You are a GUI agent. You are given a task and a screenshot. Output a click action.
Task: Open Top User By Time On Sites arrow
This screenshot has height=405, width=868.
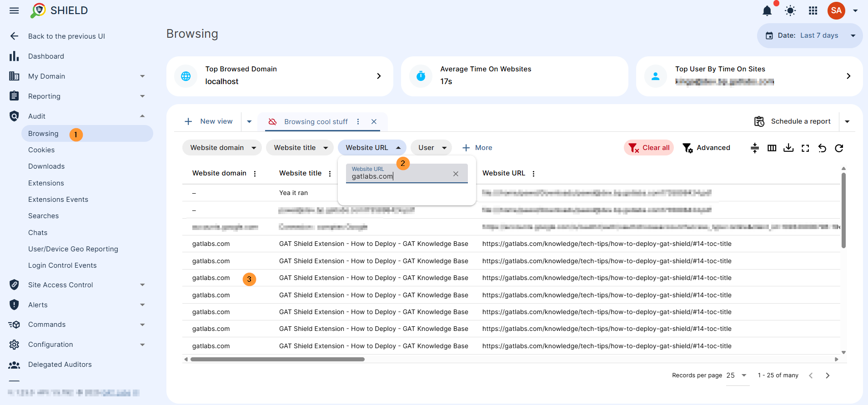(x=848, y=76)
